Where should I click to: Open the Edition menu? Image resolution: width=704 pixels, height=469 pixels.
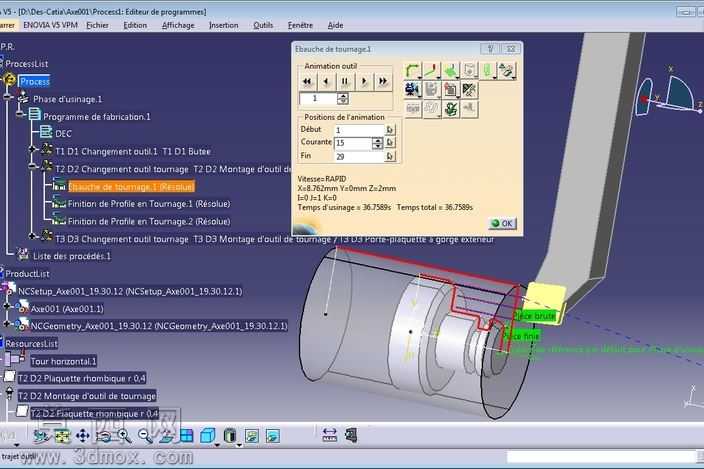[x=135, y=25]
